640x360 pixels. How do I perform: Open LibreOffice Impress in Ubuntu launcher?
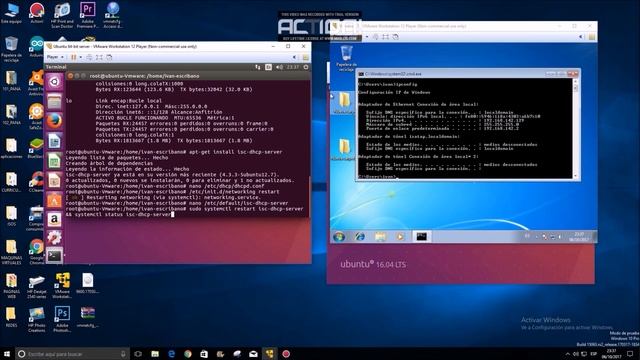click(x=54, y=180)
